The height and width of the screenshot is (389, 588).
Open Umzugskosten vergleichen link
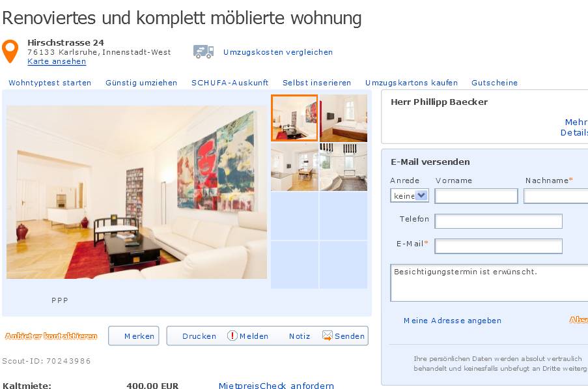pos(278,52)
